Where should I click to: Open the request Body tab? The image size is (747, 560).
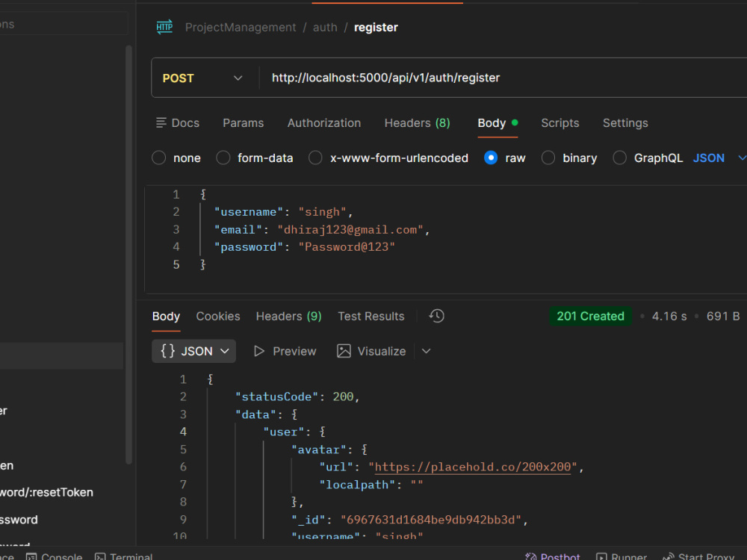point(498,123)
